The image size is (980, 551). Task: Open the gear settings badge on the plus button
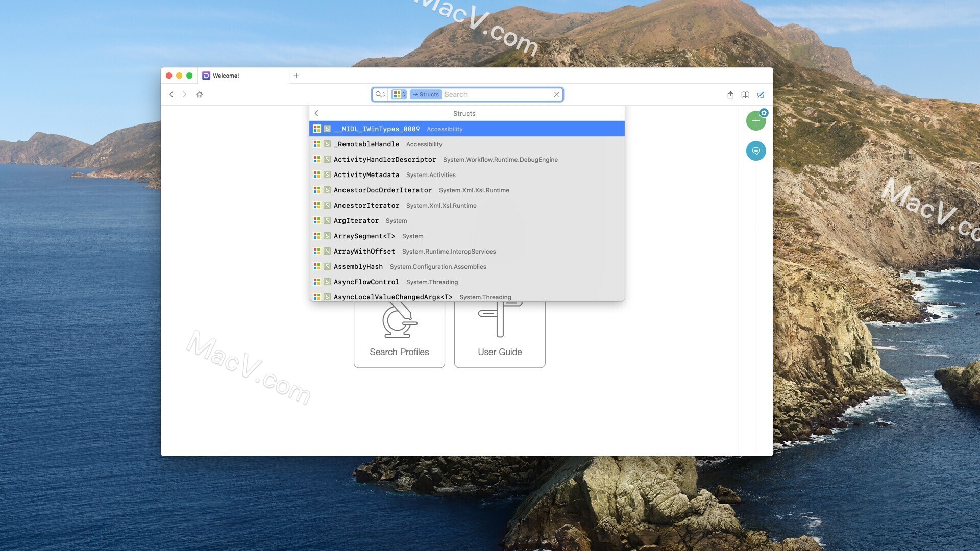coord(764,113)
